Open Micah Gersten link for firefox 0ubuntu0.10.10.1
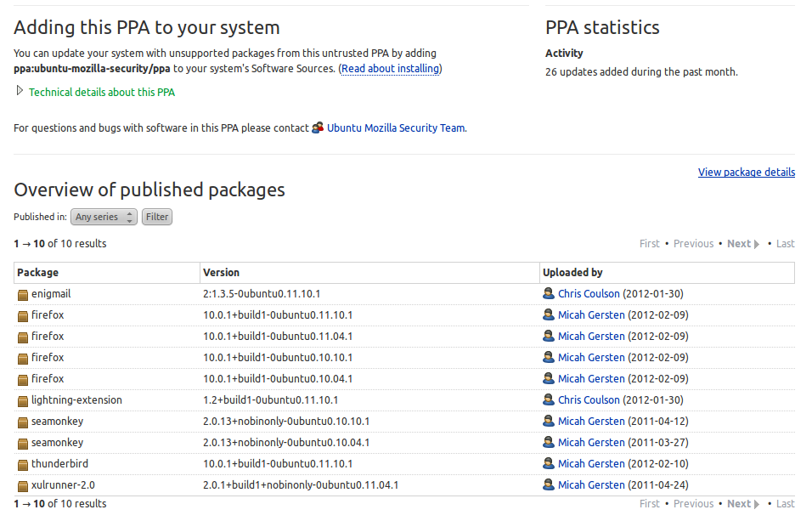The width and height of the screenshot is (812, 521). 591,358
